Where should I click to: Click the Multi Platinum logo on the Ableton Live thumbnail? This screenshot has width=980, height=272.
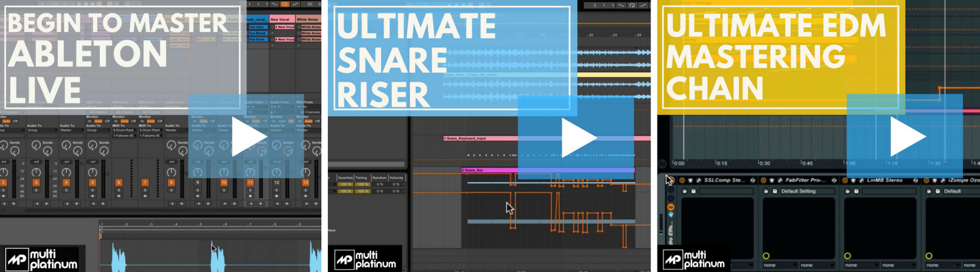[42, 259]
